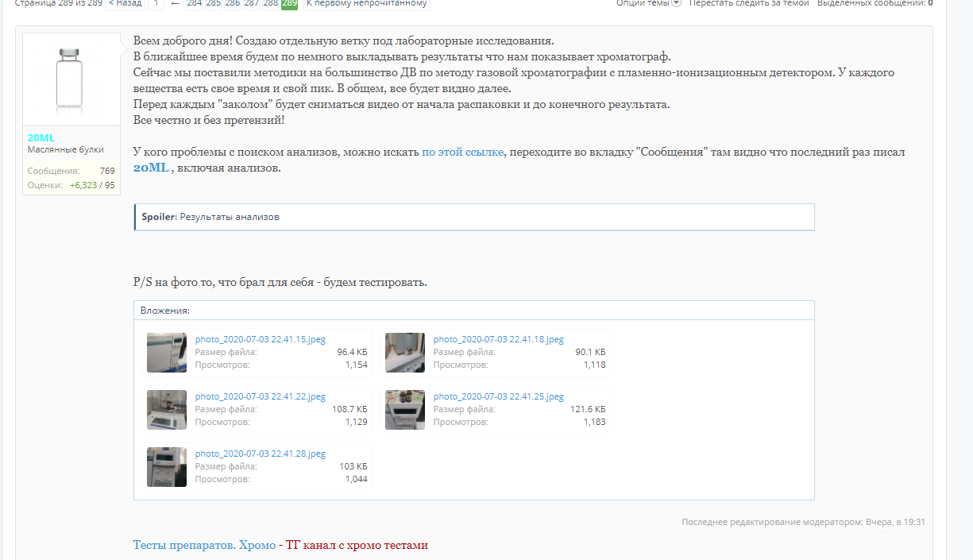Viewport: 973px width, 560px height.
Task: Go to page 287
Action: coord(251,3)
